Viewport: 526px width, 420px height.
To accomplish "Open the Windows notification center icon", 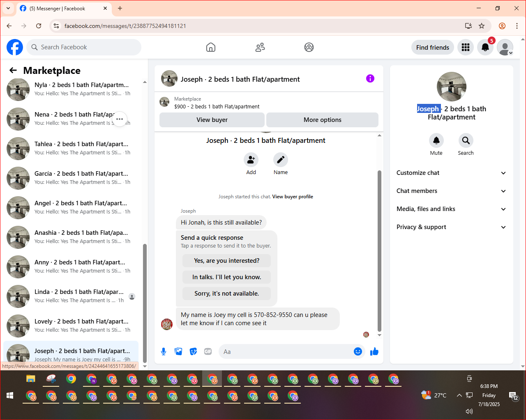I will 514,396.
